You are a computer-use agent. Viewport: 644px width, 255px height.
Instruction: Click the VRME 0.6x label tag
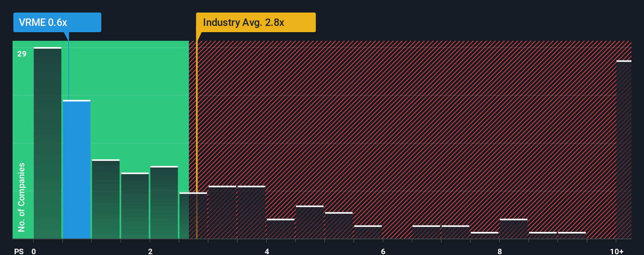[x=57, y=22]
